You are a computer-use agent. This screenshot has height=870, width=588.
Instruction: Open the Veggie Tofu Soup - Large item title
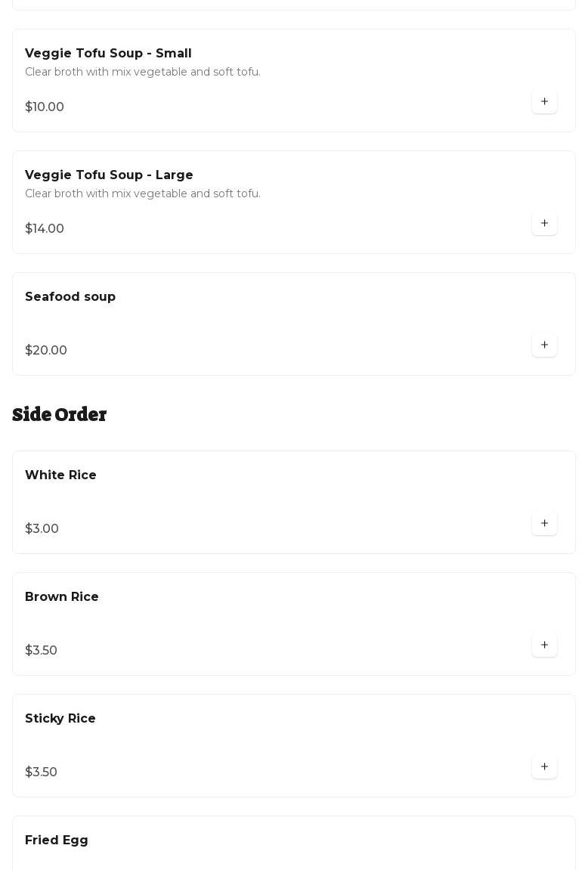pyautogui.click(x=109, y=175)
